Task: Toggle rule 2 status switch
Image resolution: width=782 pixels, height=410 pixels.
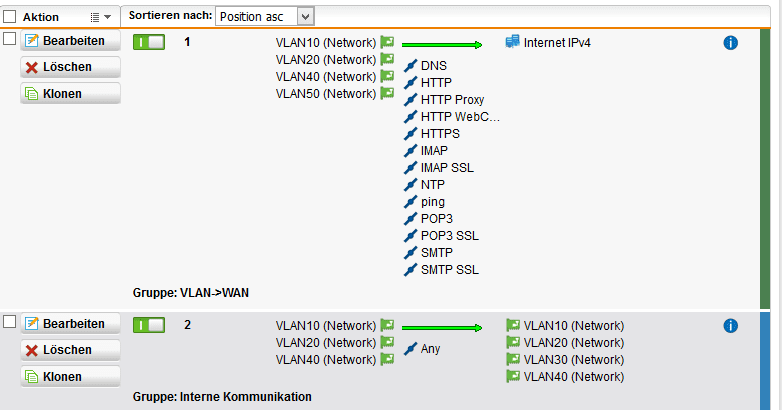Action: click(x=148, y=325)
